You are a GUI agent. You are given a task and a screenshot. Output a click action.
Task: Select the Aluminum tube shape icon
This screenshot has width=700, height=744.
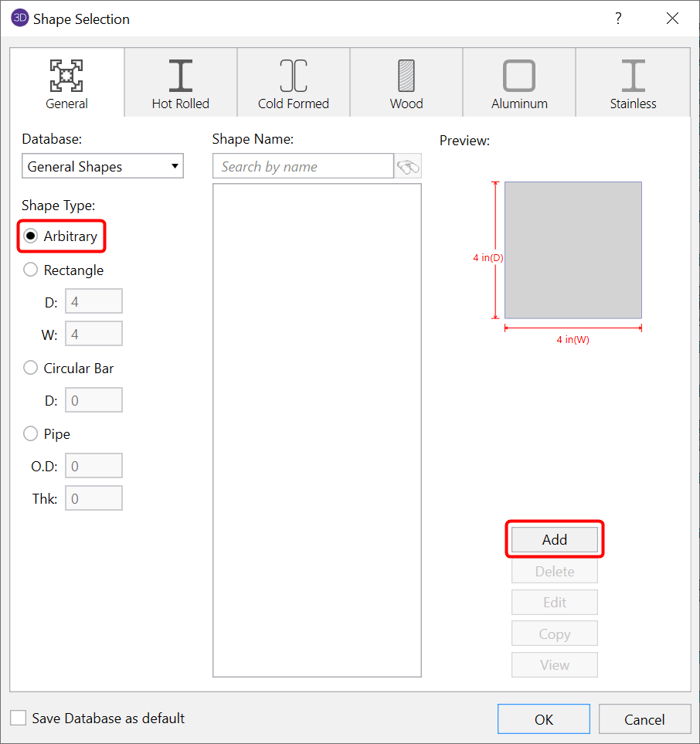(x=518, y=73)
